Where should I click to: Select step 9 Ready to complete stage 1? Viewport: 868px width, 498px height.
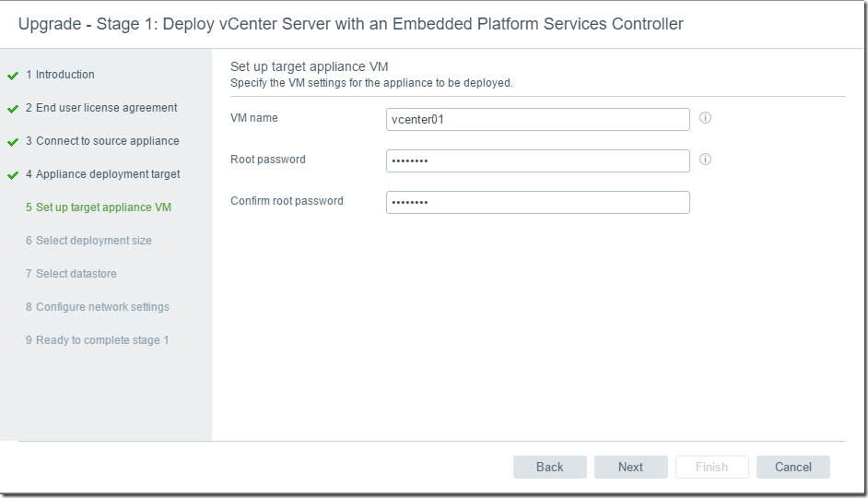pyautogui.click(x=97, y=340)
